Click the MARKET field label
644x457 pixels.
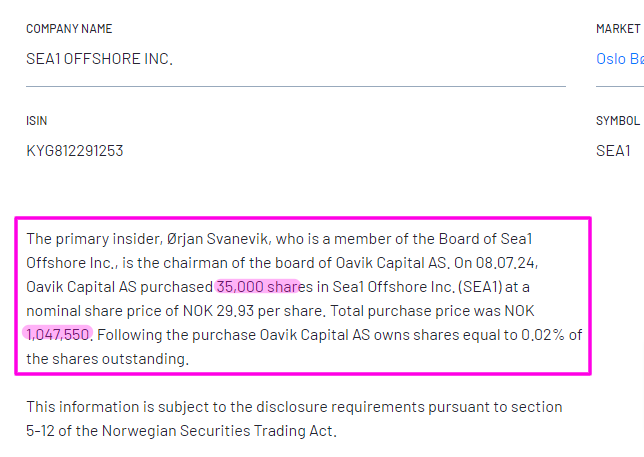(618, 29)
